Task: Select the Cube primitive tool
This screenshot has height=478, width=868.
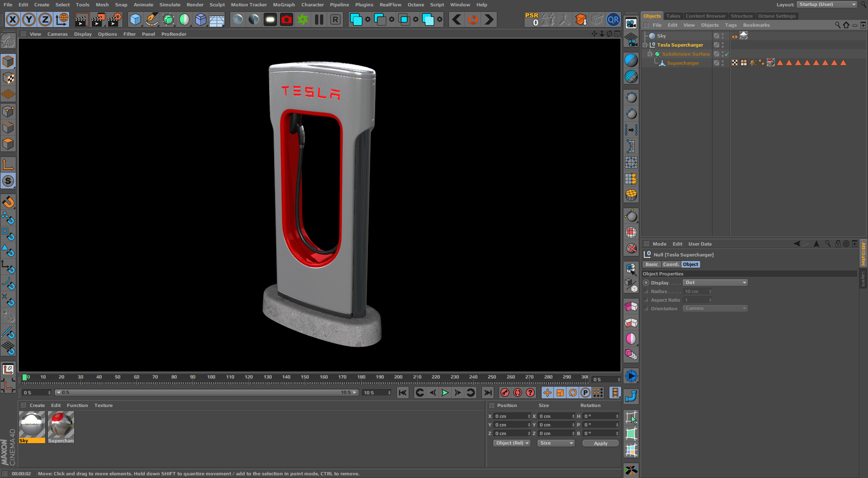Action: pos(135,20)
